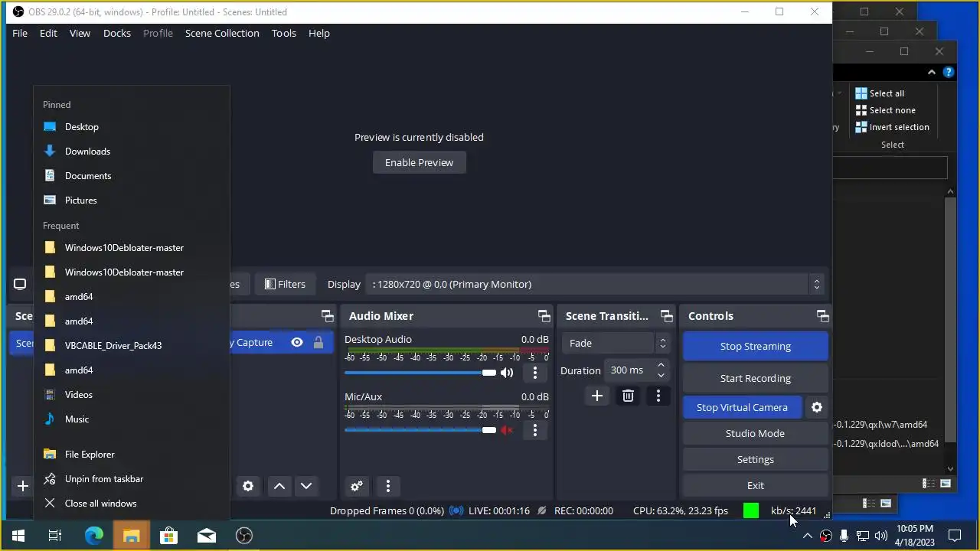Open Microsoft Store from taskbar
The width and height of the screenshot is (980, 551).
[168, 536]
